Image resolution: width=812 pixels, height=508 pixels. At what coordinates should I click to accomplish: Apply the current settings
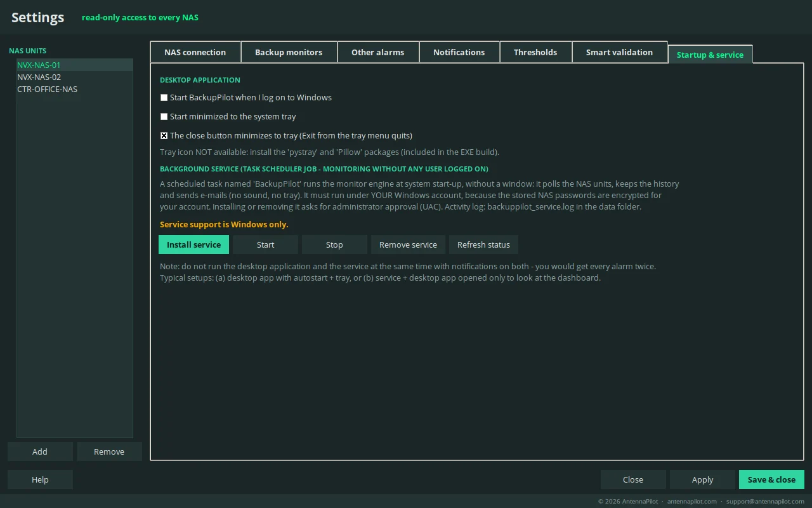point(702,479)
